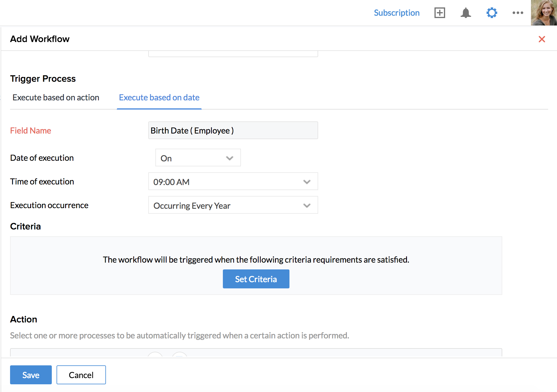This screenshot has height=392, width=557.
Task: Expand the Execution occurrence dropdown
Action: (233, 205)
